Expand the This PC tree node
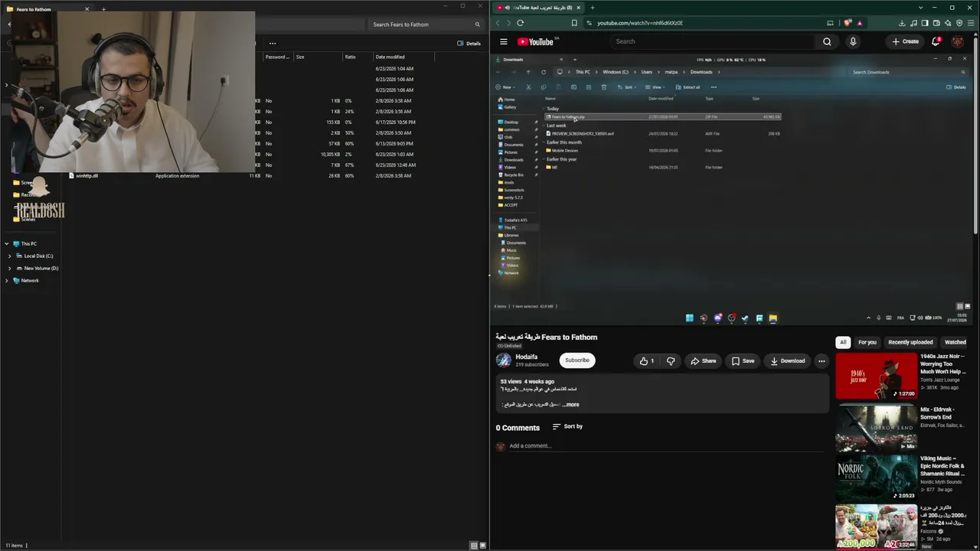The height and width of the screenshot is (551, 980). click(7, 243)
